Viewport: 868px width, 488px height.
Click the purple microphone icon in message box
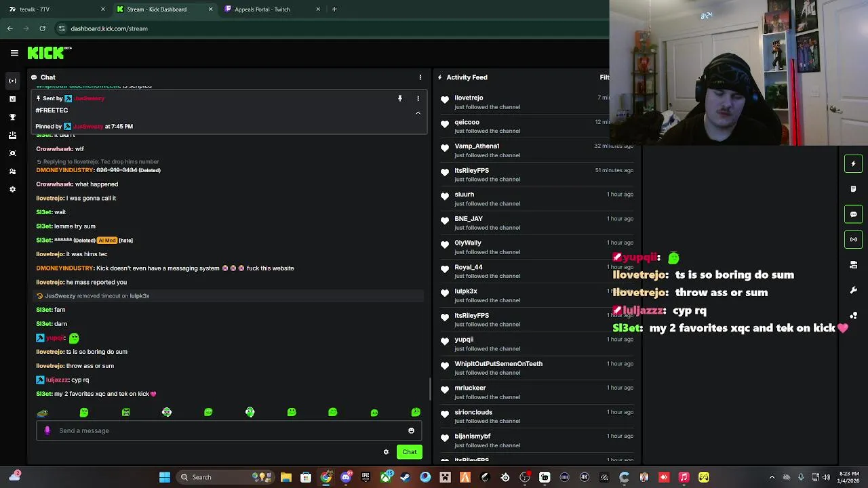tap(47, 430)
